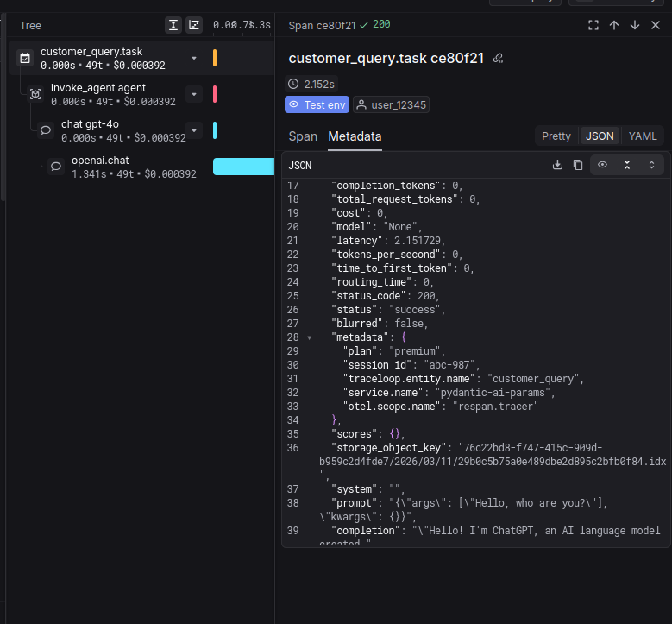
Task: Collapse the invoke_agent agent node
Action: click(194, 94)
